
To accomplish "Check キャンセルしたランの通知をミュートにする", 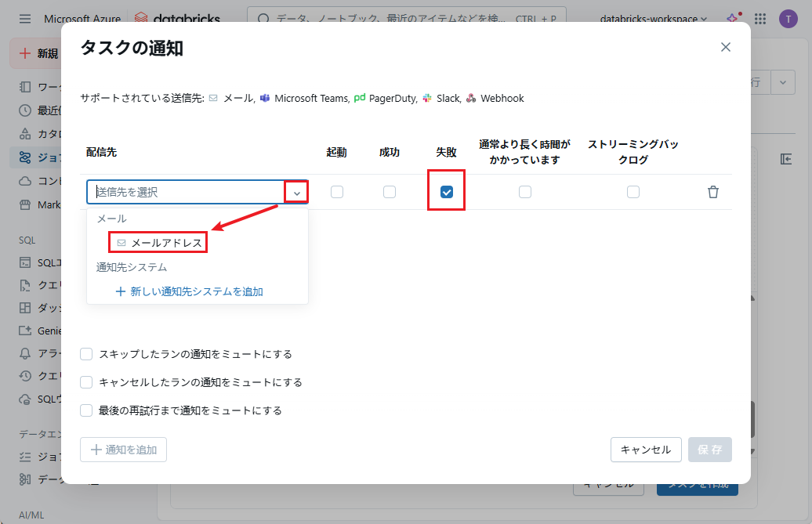I will (86, 382).
